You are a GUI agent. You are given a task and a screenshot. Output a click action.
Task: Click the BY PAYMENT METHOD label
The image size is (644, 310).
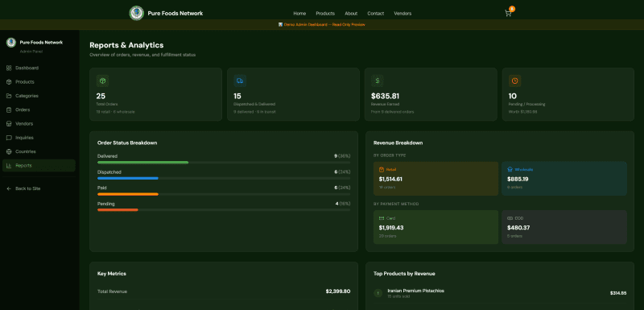tap(396, 204)
